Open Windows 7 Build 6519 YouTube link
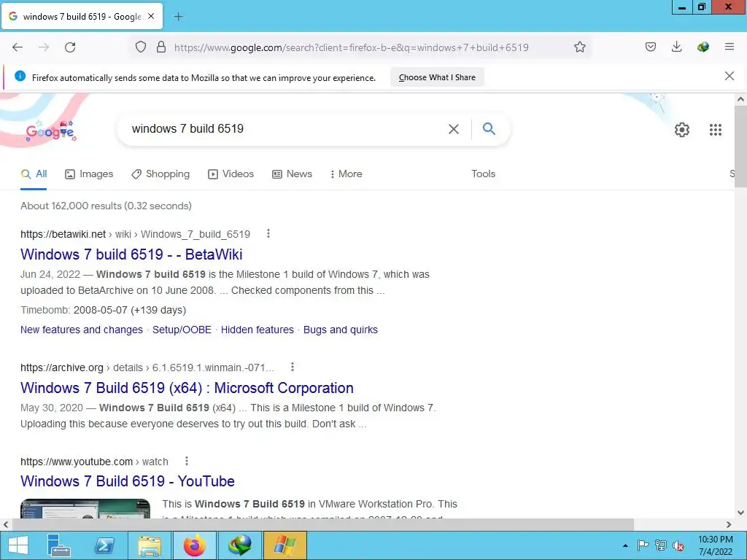This screenshot has width=747, height=560. tap(127, 481)
